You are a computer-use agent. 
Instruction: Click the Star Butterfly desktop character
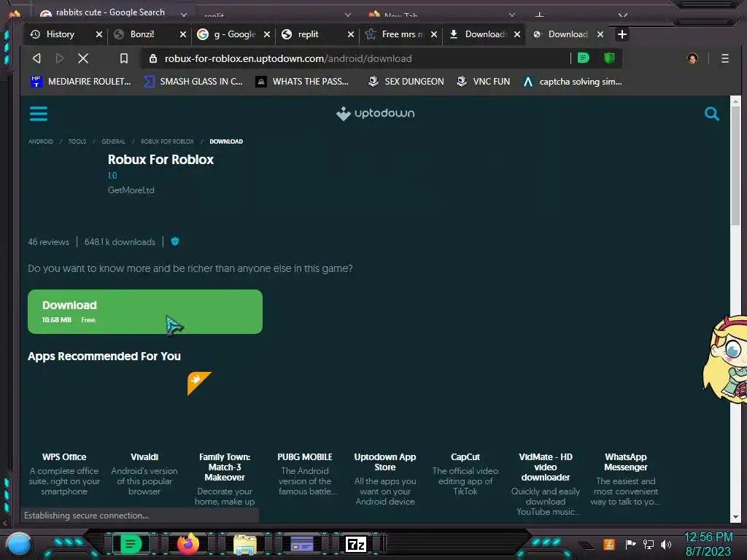pos(725,360)
